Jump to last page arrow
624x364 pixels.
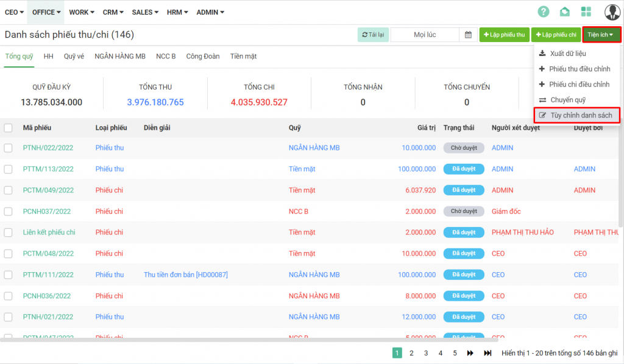click(487, 353)
